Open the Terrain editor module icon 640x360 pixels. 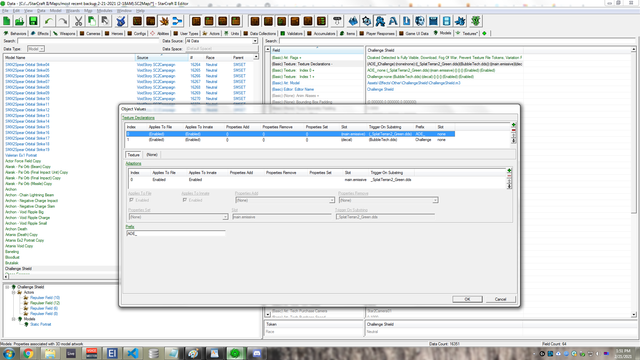(353, 21)
